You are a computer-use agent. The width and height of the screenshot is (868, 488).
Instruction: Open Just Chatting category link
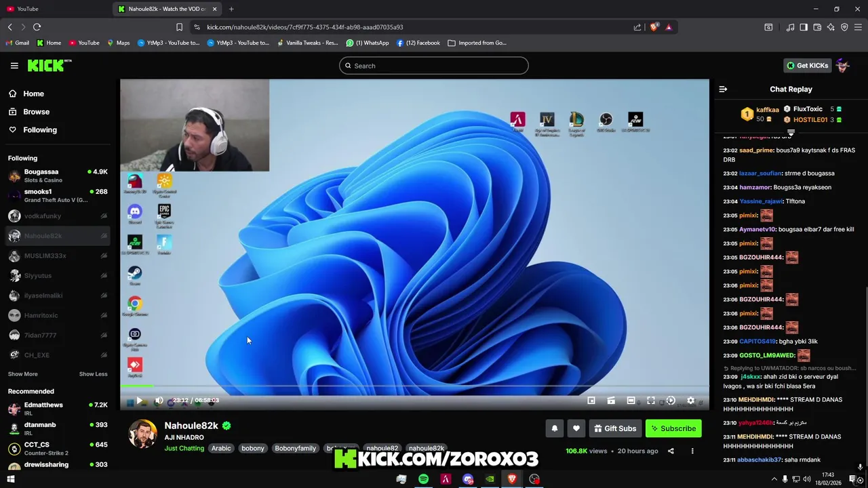pyautogui.click(x=184, y=448)
